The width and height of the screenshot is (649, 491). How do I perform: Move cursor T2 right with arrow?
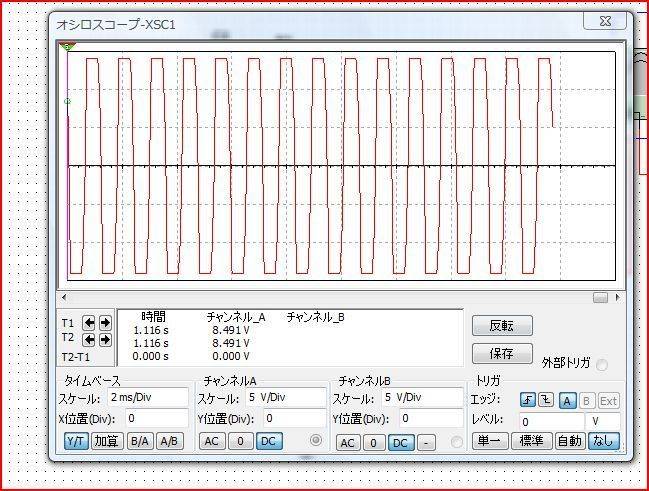tap(104, 339)
